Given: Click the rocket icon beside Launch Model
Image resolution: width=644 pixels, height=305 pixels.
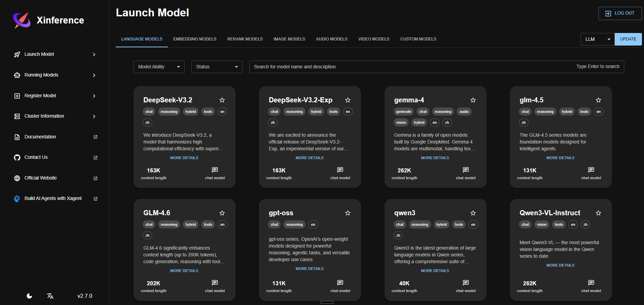Looking at the screenshot, I should coord(17,54).
